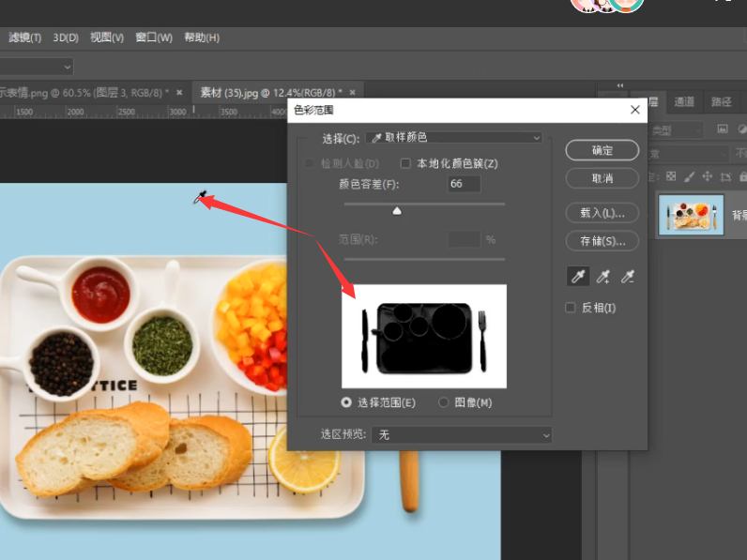747x560 pixels.
Task: Open the 窗口 menu
Action: [154, 38]
